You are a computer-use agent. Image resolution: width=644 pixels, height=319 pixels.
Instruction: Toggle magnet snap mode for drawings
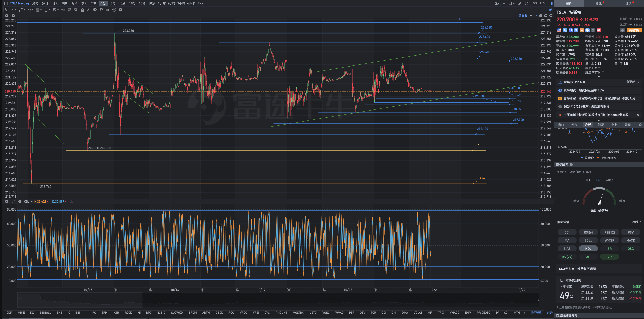coord(101,10)
